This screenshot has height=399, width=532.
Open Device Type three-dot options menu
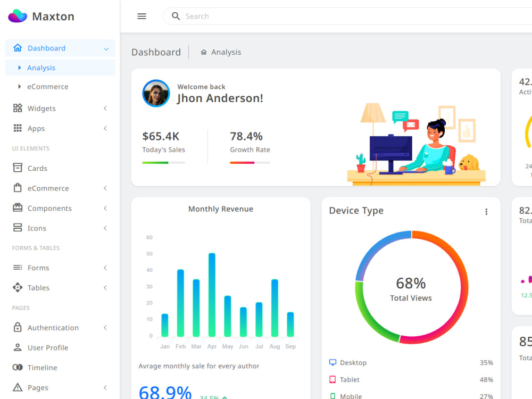(x=486, y=212)
